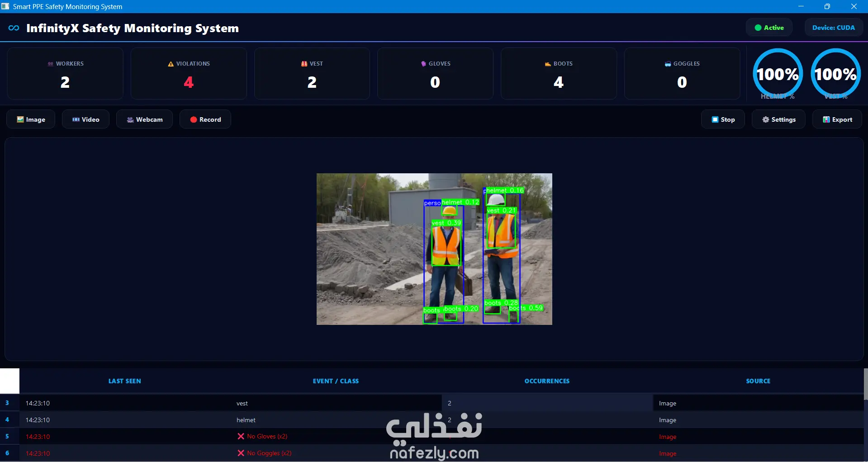Click the red X on No Gloves row
This screenshot has width=868, height=462.
(x=241, y=436)
